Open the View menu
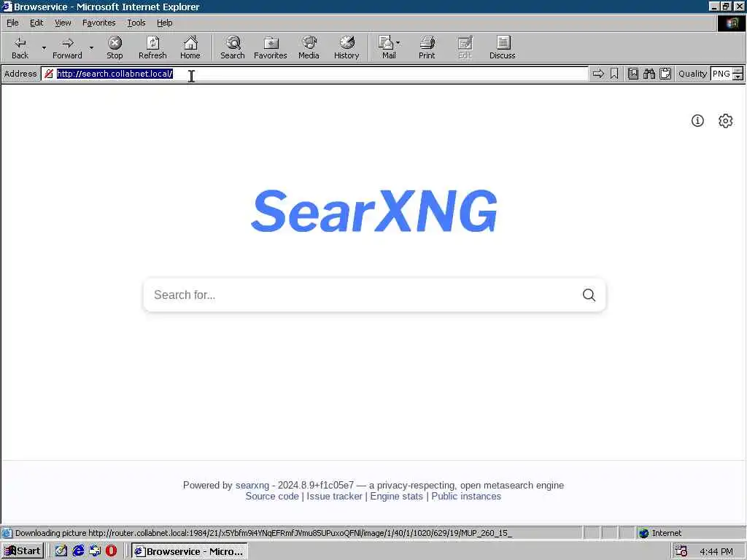 (x=63, y=23)
